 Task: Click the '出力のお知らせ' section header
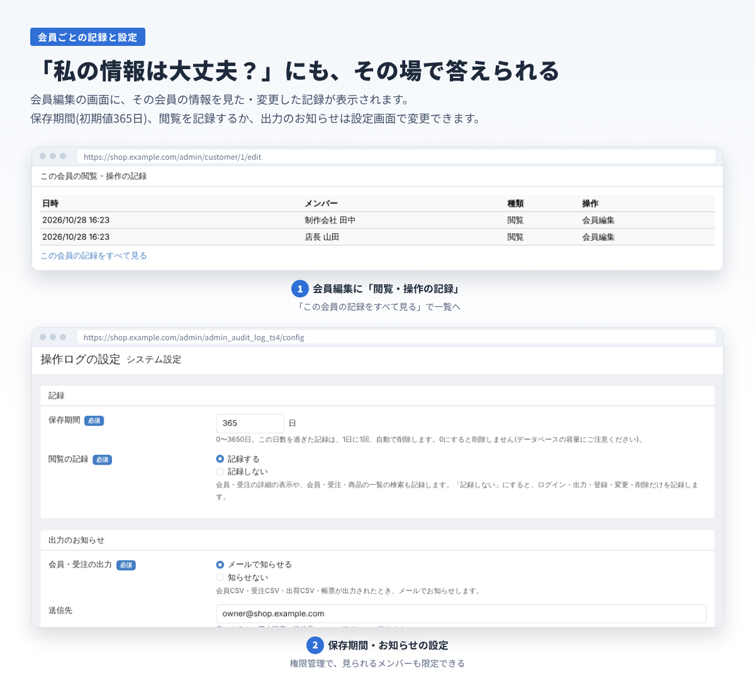(x=77, y=540)
